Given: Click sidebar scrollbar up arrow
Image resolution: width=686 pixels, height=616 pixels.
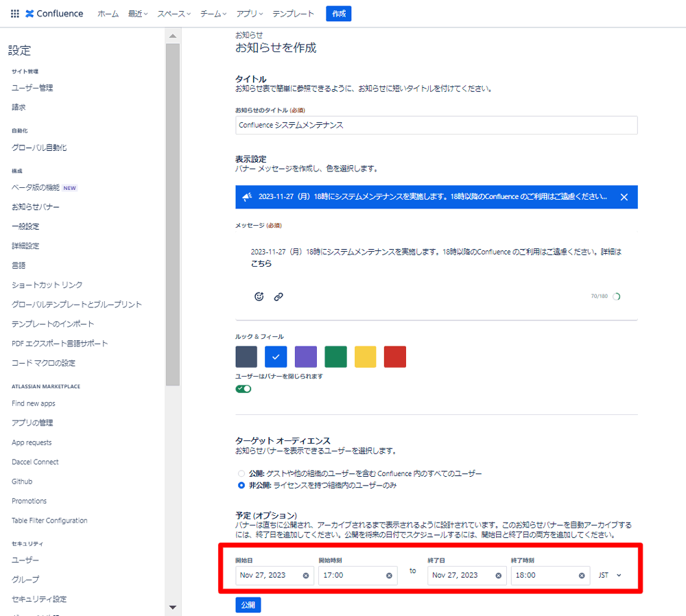Looking at the screenshot, I should (173, 36).
